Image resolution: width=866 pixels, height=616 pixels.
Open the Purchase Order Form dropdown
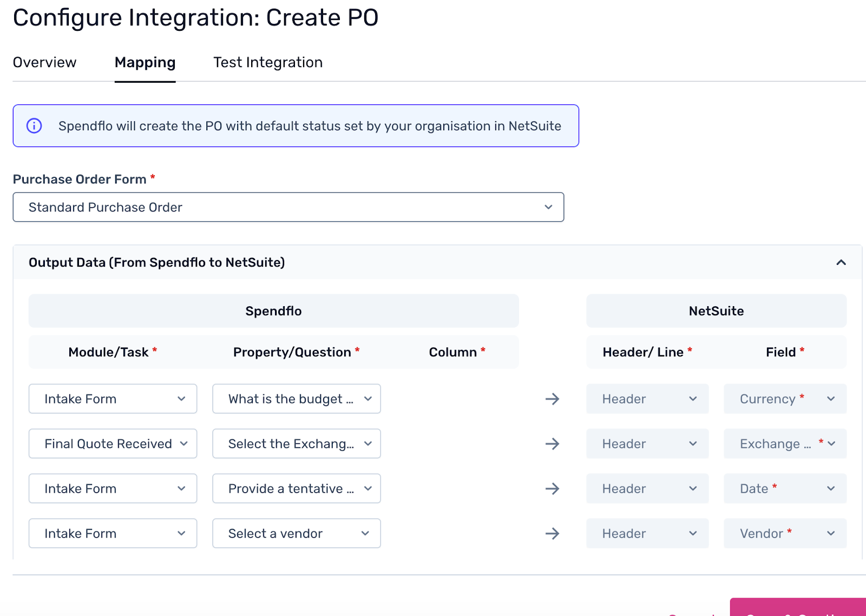click(288, 207)
